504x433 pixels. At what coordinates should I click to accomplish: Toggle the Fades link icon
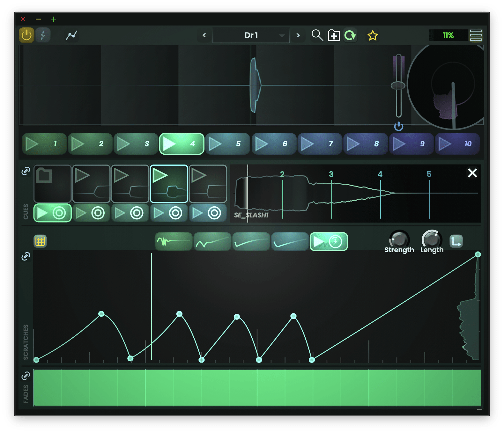pos(26,376)
